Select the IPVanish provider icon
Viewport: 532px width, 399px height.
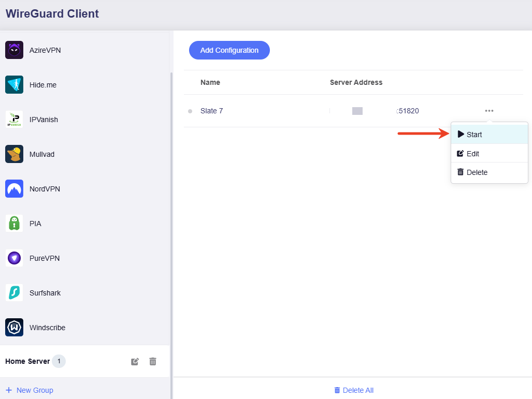[x=14, y=119]
